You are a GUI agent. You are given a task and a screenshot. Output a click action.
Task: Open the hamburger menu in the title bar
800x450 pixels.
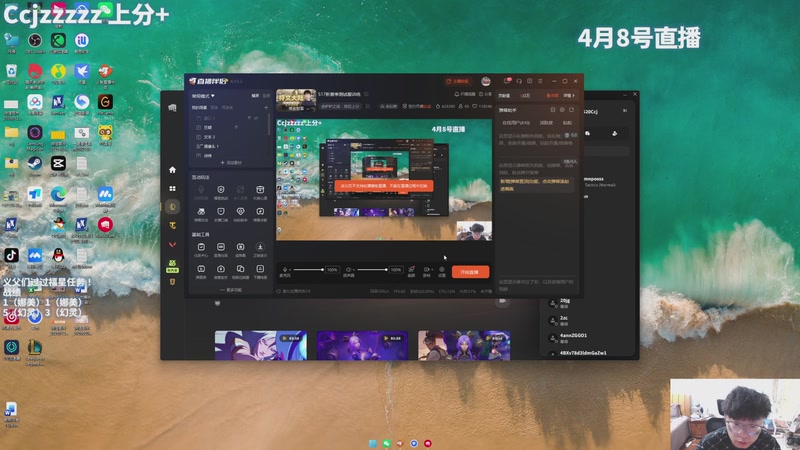540,81
